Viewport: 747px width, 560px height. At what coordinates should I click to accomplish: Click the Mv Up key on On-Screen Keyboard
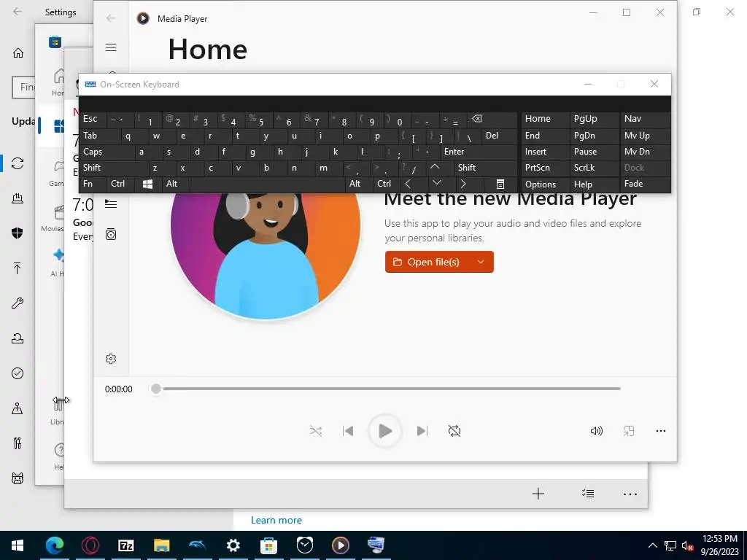click(645, 136)
